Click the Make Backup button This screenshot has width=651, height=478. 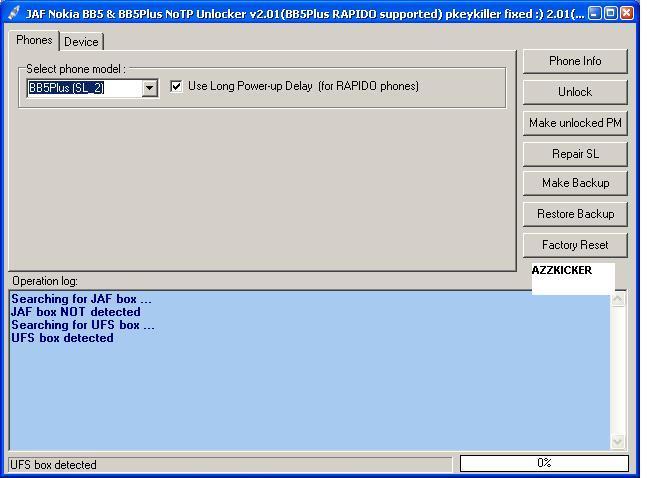click(x=575, y=183)
